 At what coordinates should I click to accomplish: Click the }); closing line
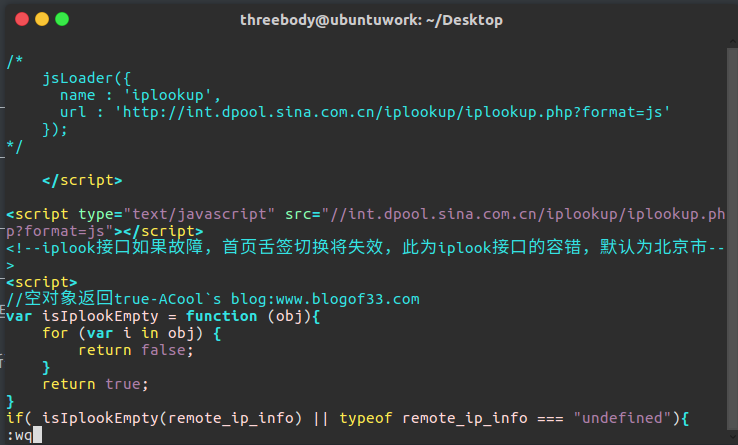[55, 129]
